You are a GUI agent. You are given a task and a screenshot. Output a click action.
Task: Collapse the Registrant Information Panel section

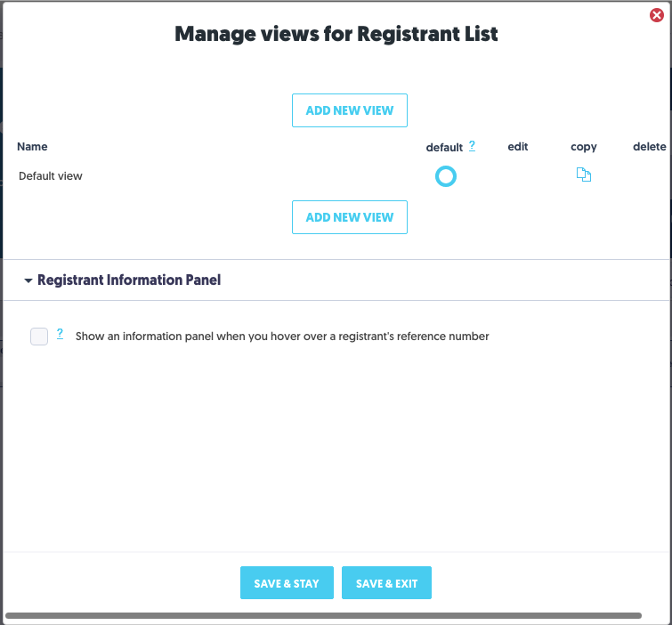click(28, 280)
